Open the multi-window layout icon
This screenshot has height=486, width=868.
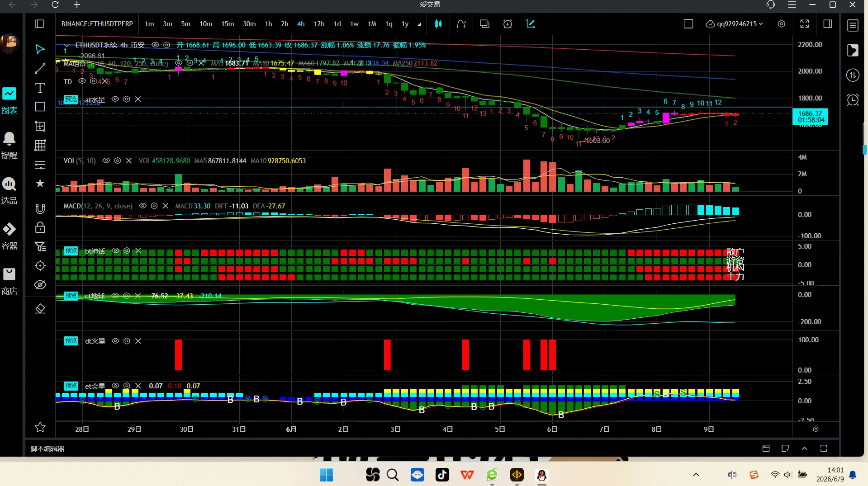click(484, 24)
